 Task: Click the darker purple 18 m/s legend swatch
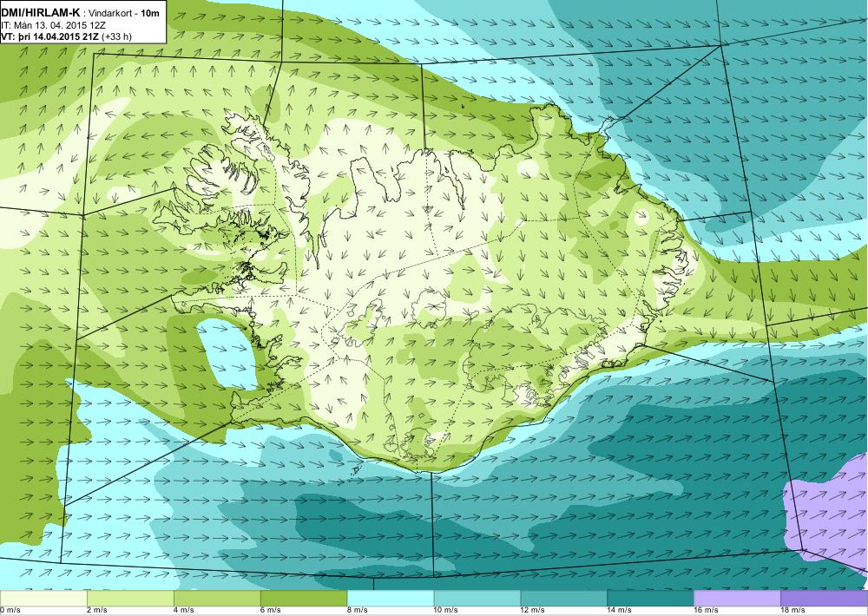pos(825,598)
